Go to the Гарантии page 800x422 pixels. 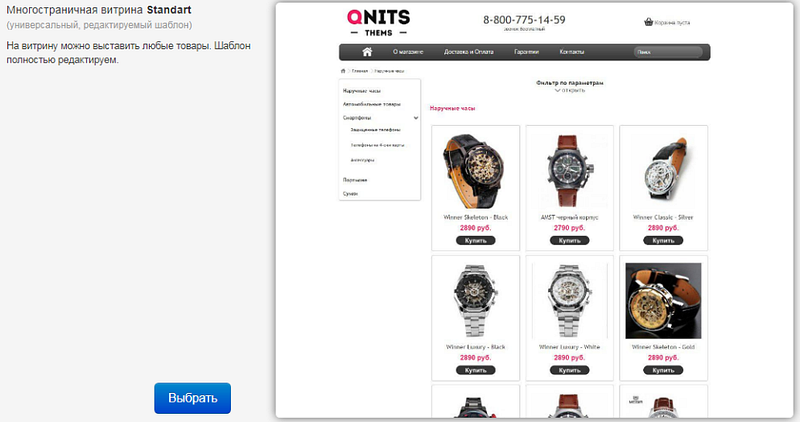(x=527, y=52)
